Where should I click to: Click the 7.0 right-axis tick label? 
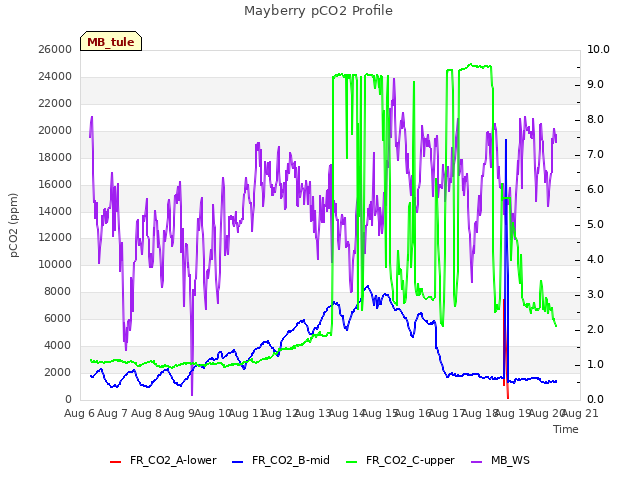[x=595, y=155]
